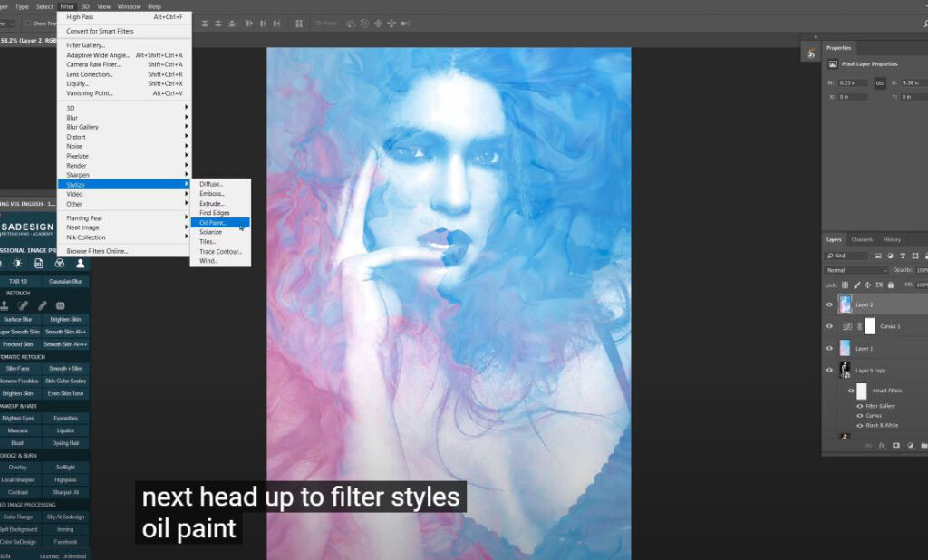
Task: Select the clone stamp icon in RETOUCH section
Action: (5, 305)
